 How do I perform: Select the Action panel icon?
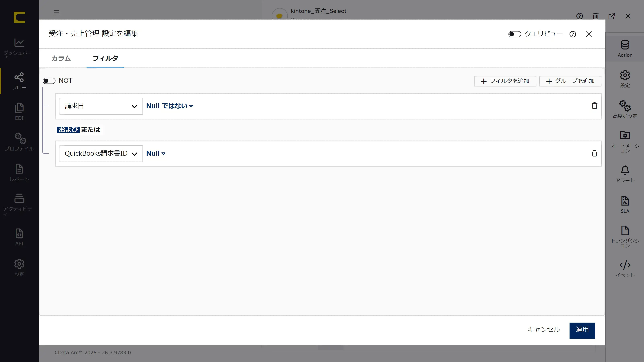pyautogui.click(x=625, y=48)
